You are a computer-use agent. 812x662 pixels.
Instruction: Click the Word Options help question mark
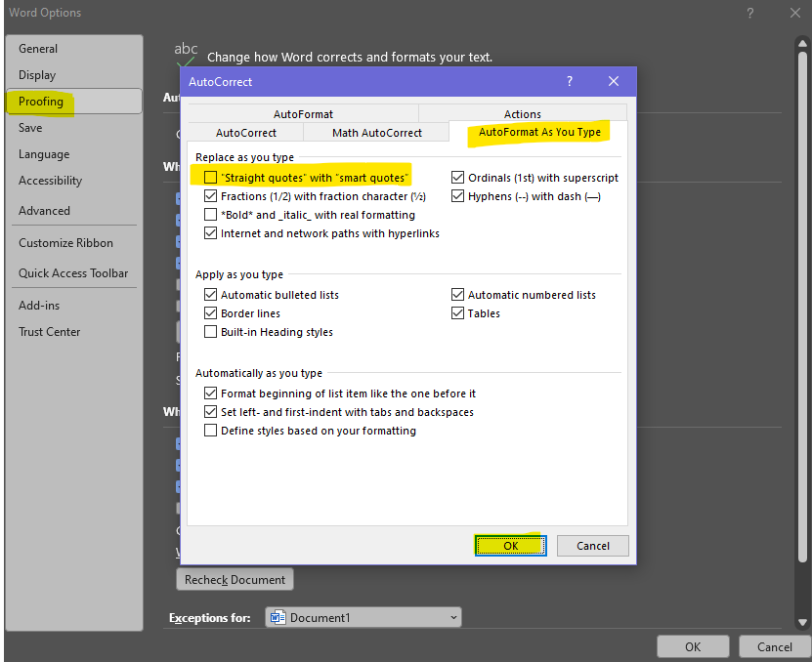[x=749, y=13]
